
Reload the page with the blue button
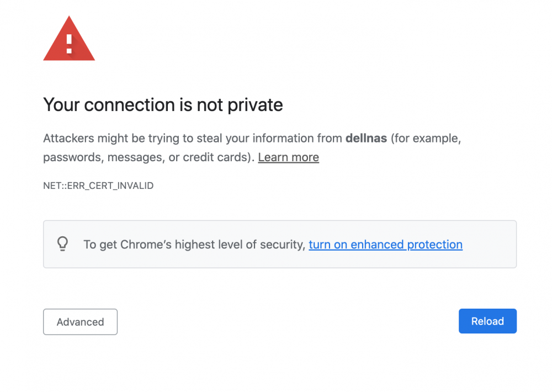click(x=487, y=321)
